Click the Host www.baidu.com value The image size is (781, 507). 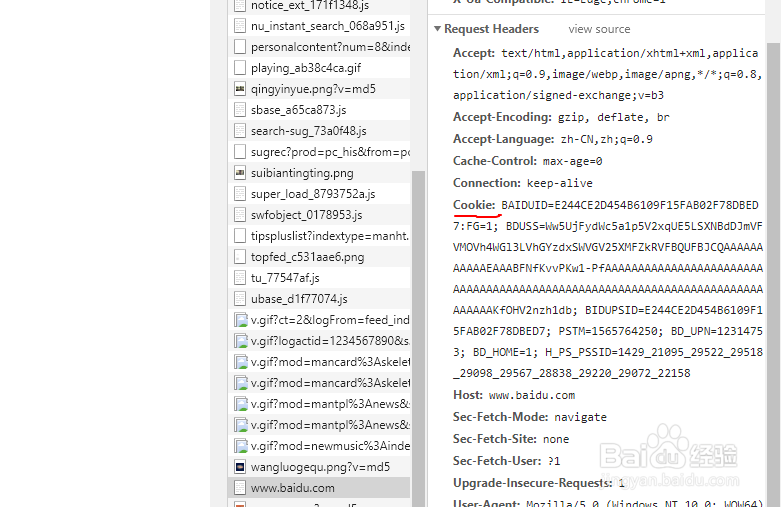pyautogui.click(x=531, y=395)
